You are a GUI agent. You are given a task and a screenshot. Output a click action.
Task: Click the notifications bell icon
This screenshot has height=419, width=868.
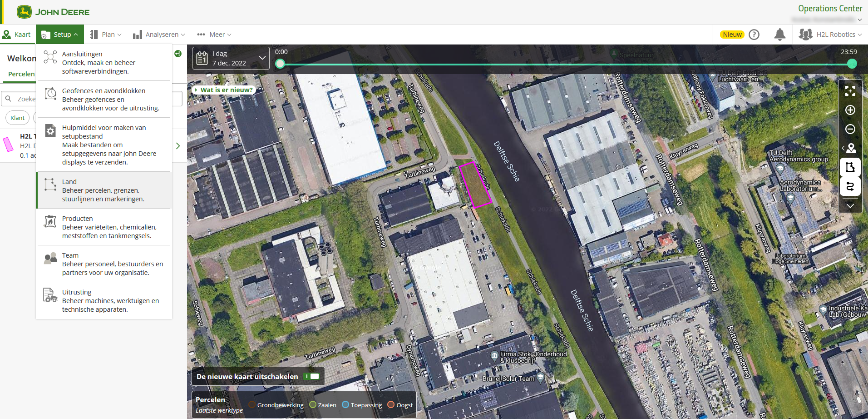click(779, 35)
